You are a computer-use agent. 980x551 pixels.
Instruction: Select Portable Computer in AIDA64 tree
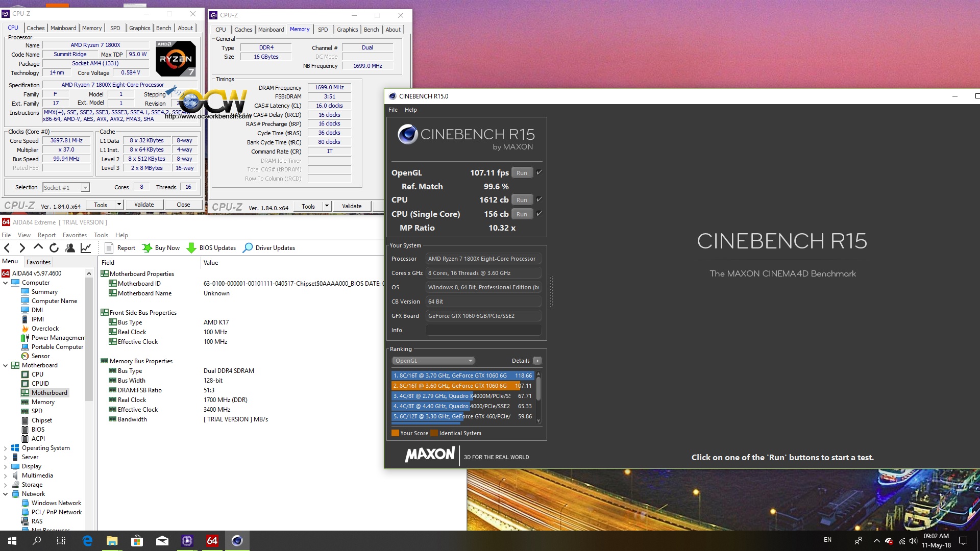click(x=57, y=347)
